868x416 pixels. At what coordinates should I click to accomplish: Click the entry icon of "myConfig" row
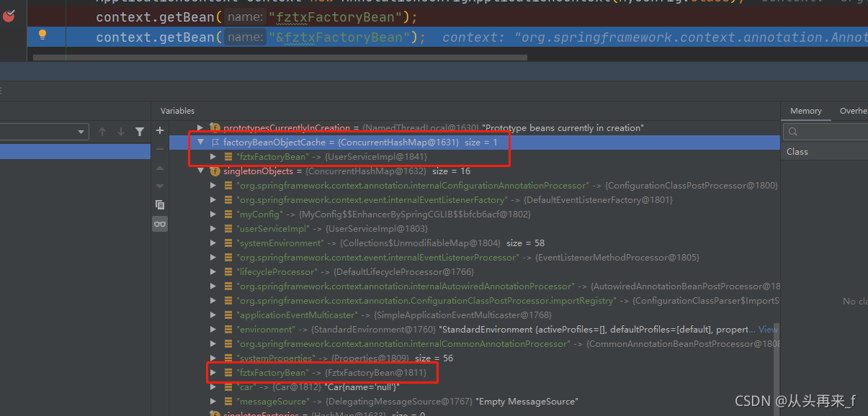tap(228, 214)
